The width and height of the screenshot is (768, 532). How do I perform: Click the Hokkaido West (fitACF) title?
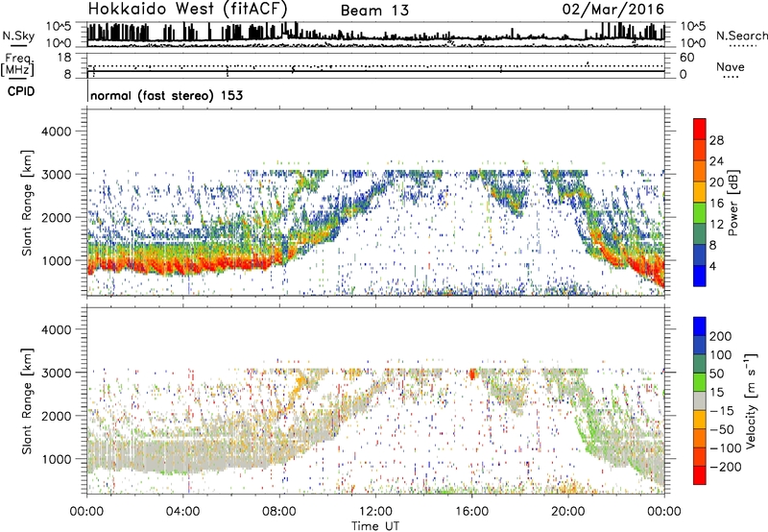coord(187,9)
